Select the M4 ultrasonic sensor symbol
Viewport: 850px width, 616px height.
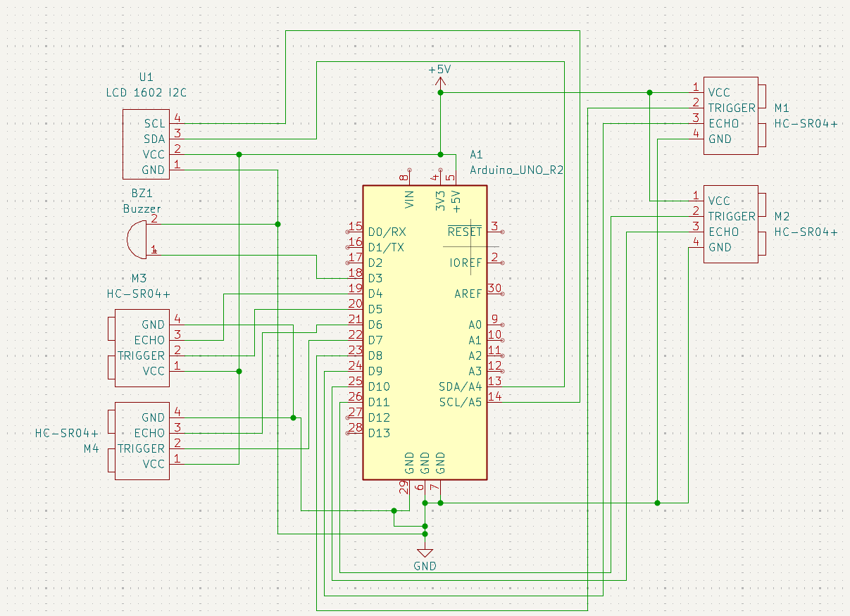tap(142, 441)
